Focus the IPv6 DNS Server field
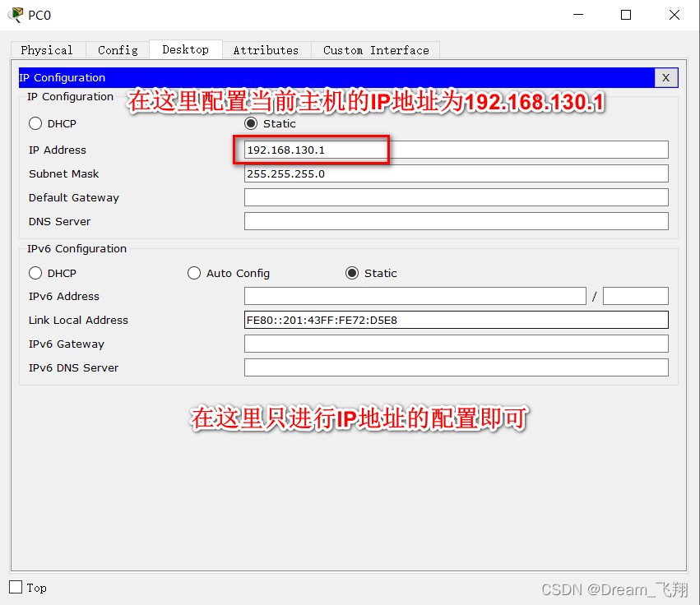The width and height of the screenshot is (700, 605). coord(457,367)
